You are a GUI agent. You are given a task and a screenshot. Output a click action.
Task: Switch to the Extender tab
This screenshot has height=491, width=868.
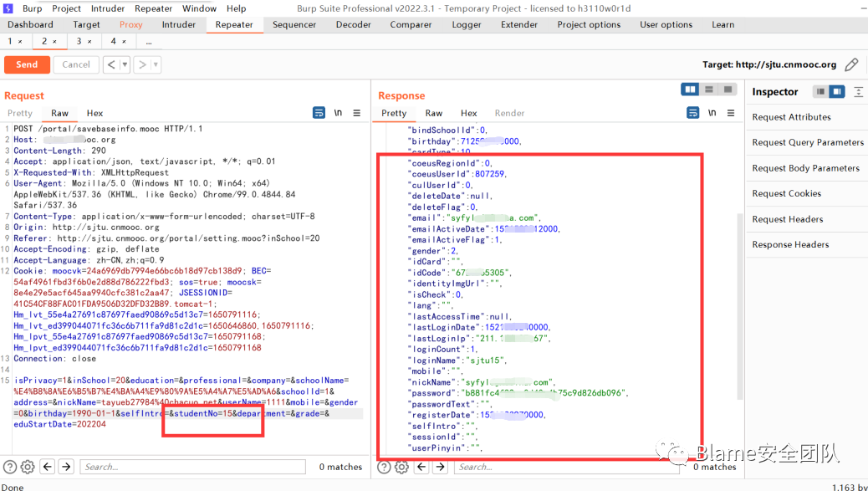(519, 24)
